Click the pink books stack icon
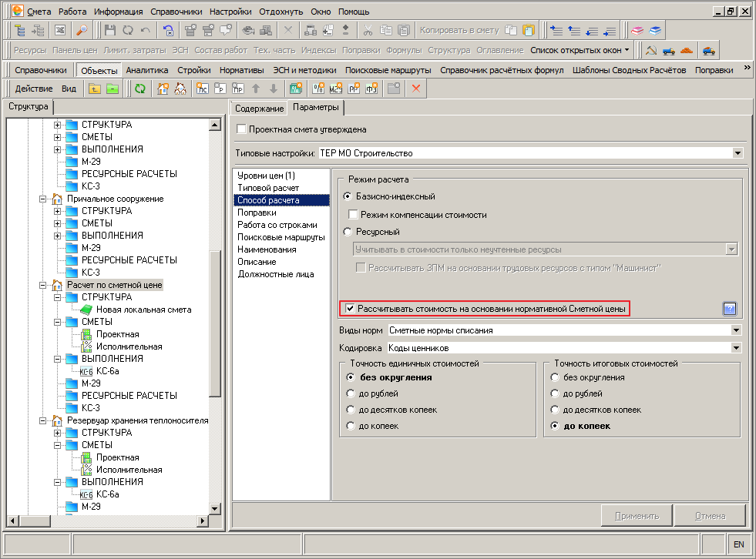Image resolution: width=756 pixels, height=559 pixels. tap(637, 30)
